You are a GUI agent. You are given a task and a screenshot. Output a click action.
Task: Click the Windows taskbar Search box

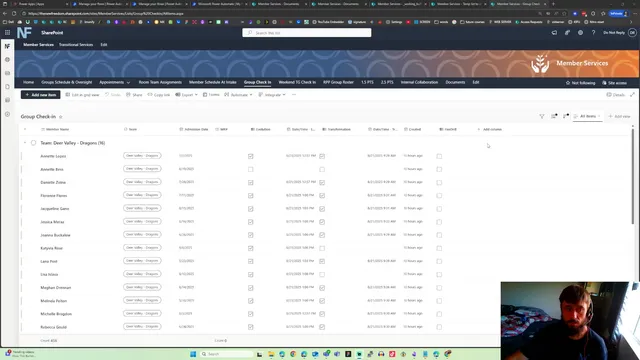pos(227,354)
